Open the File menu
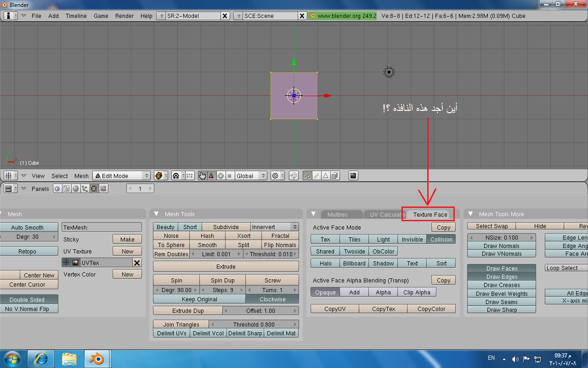 point(36,16)
